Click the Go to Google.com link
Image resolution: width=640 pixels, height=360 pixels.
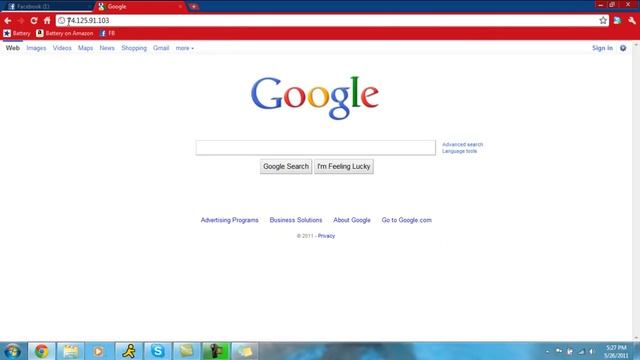point(407,220)
